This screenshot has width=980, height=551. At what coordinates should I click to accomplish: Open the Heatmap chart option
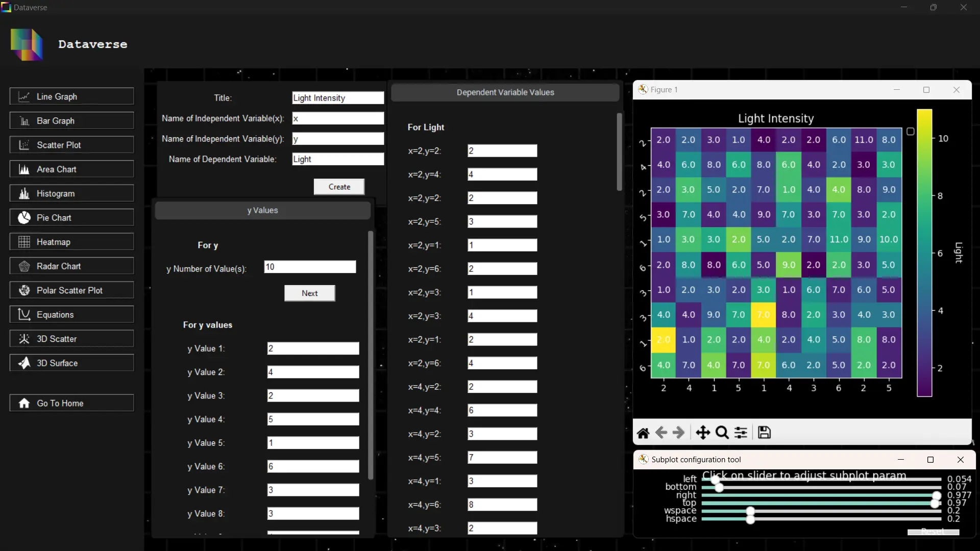click(71, 242)
